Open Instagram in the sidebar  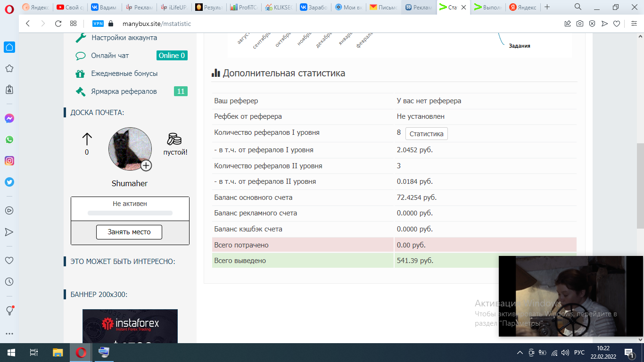click(x=9, y=161)
